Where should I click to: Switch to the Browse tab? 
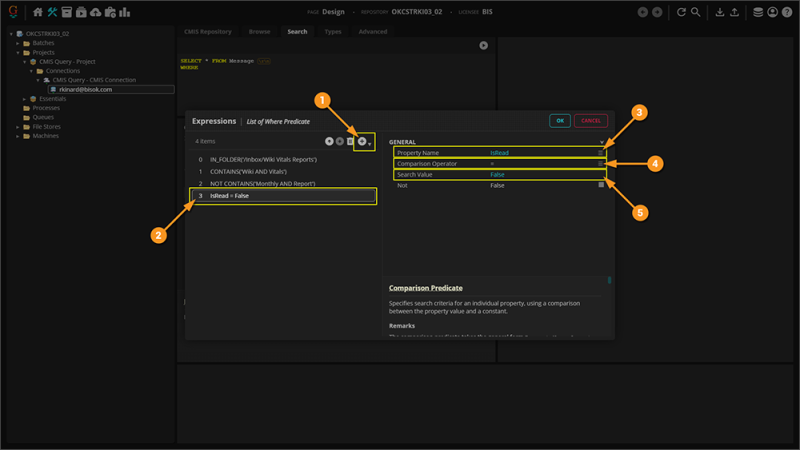(x=259, y=31)
